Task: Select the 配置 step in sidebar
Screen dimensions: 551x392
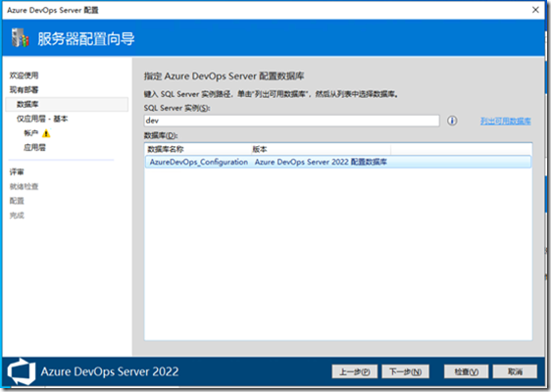Action: (17, 201)
